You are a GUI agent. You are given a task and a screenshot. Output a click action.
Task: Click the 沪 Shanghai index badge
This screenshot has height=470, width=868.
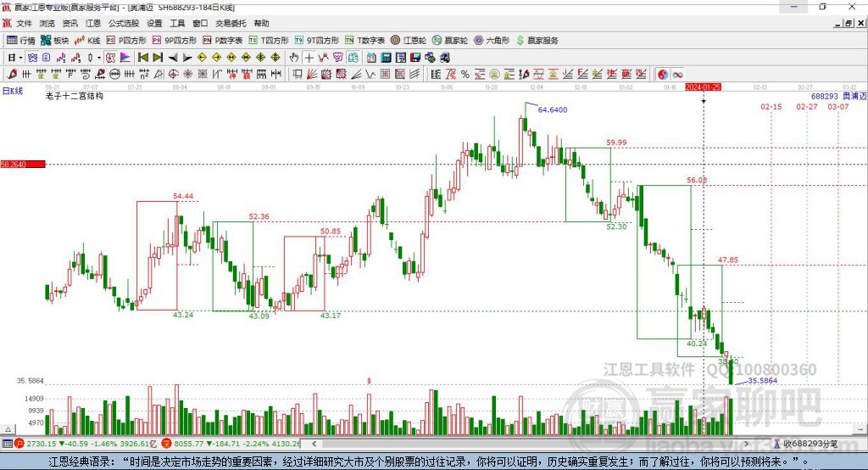point(19,444)
